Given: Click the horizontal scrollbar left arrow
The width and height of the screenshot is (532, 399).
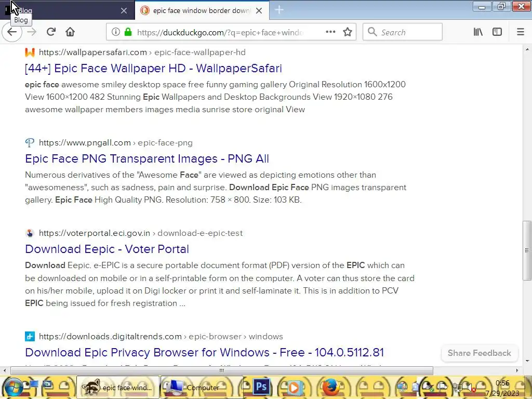Looking at the screenshot, I should click(4, 370).
